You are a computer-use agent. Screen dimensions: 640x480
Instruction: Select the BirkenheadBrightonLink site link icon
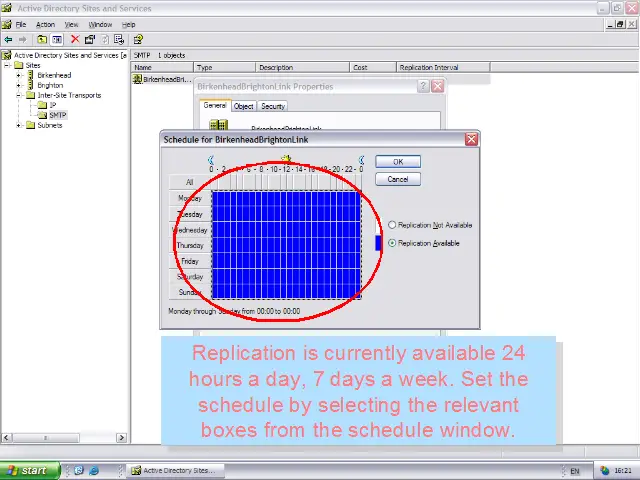(138, 79)
